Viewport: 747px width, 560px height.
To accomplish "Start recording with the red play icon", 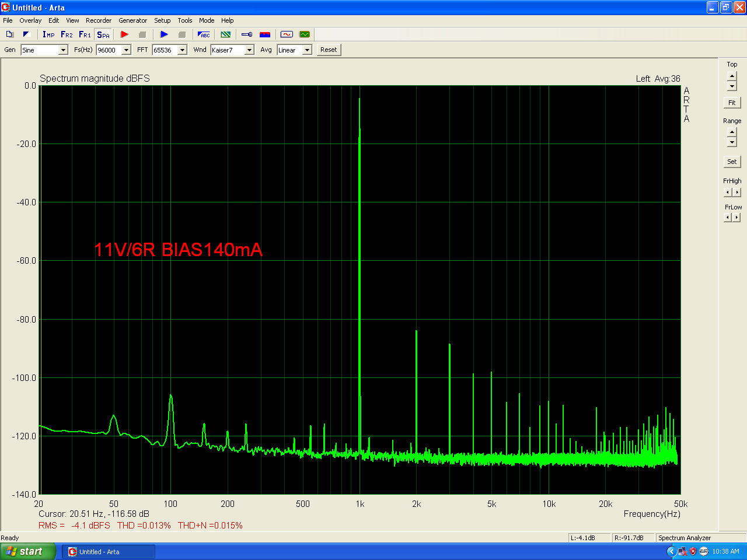I will coord(124,34).
